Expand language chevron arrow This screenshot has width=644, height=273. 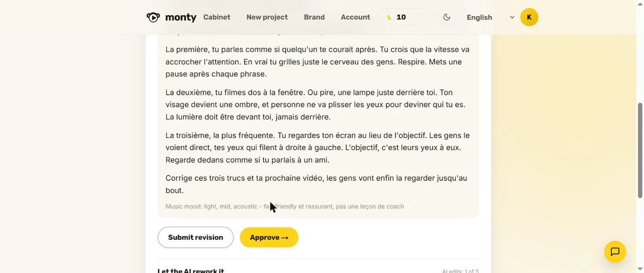(512, 17)
